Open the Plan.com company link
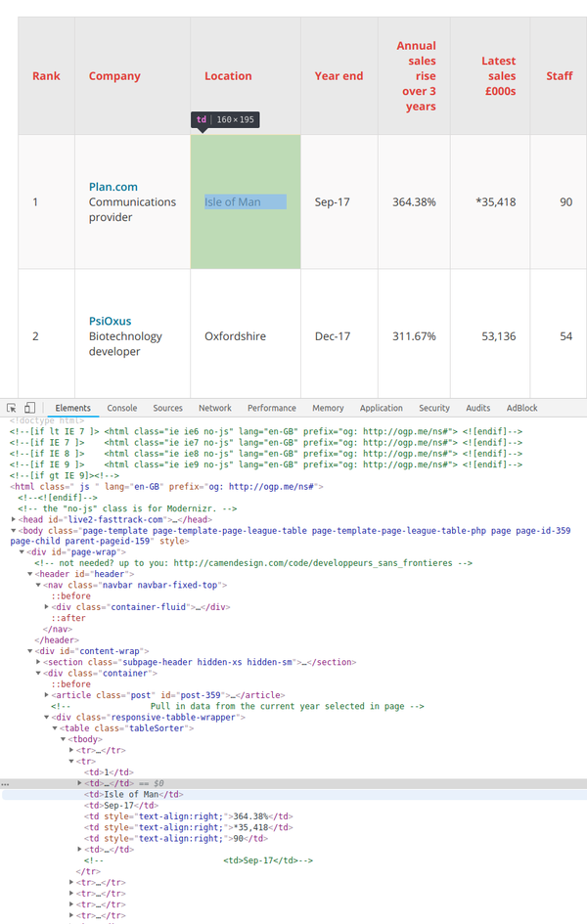Screen dimensions: 587x924 (113, 187)
